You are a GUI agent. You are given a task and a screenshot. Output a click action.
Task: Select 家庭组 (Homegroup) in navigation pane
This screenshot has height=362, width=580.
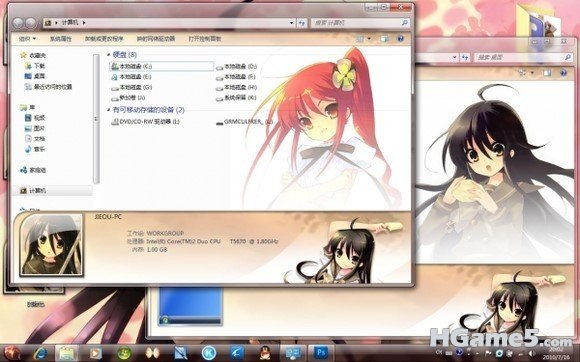click(x=33, y=170)
